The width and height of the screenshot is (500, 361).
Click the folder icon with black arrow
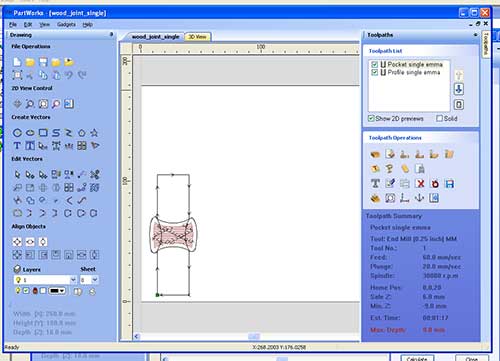(x=69, y=62)
